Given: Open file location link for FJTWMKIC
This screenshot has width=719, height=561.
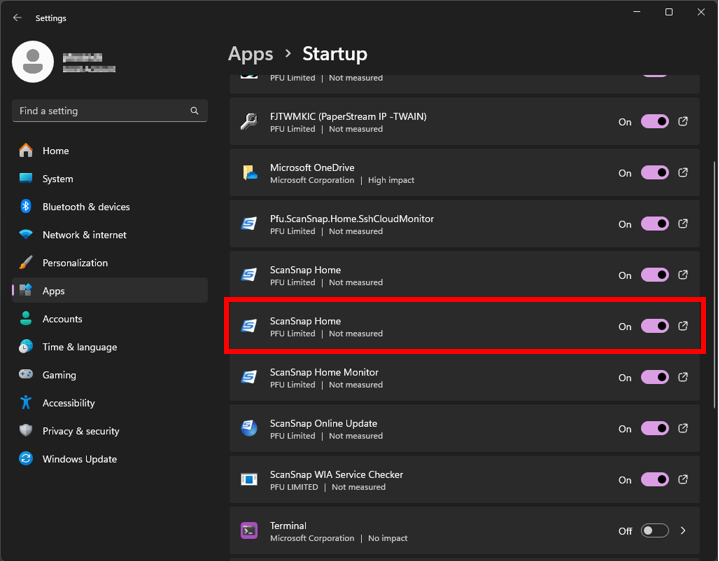Looking at the screenshot, I should pyautogui.click(x=683, y=122).
